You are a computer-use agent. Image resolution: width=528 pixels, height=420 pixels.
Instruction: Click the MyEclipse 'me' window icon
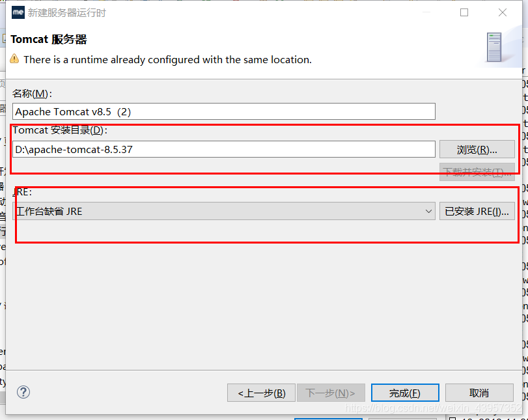point(18,13)
